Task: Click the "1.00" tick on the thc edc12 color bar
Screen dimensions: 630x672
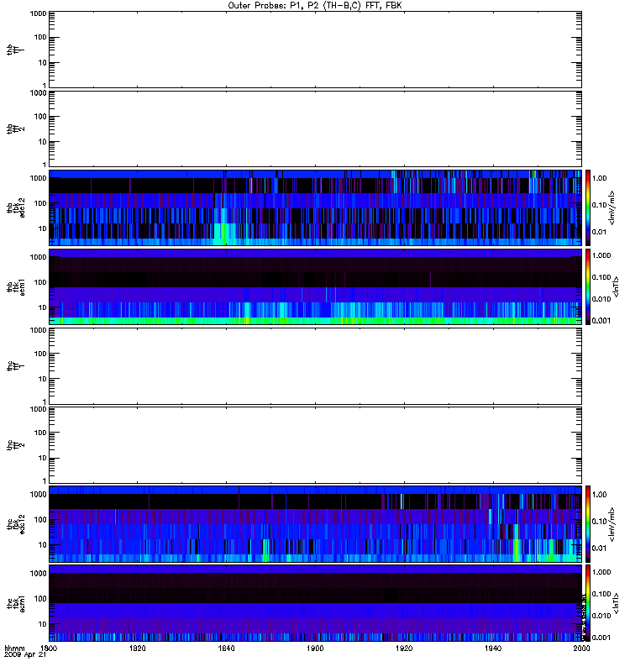Action: tap(599, 495)
